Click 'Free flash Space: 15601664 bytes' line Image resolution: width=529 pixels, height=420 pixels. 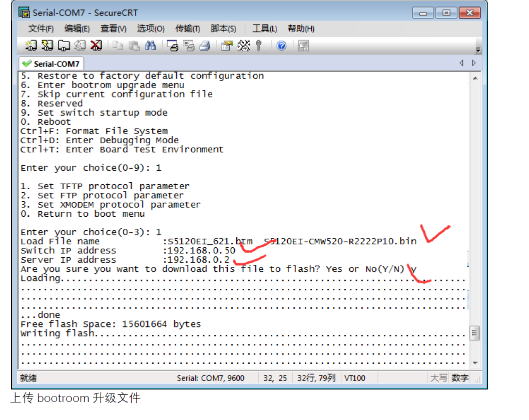(x=111, y=324)
